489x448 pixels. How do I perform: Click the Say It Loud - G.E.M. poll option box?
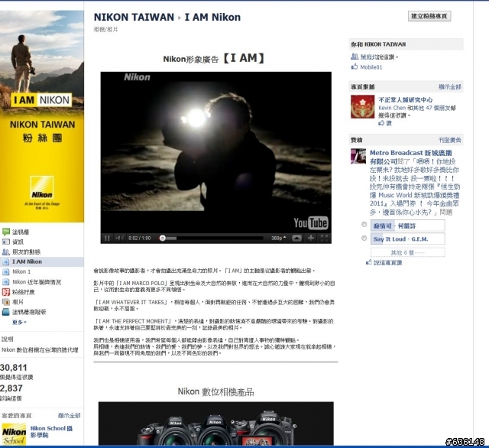tap(407, 239)
